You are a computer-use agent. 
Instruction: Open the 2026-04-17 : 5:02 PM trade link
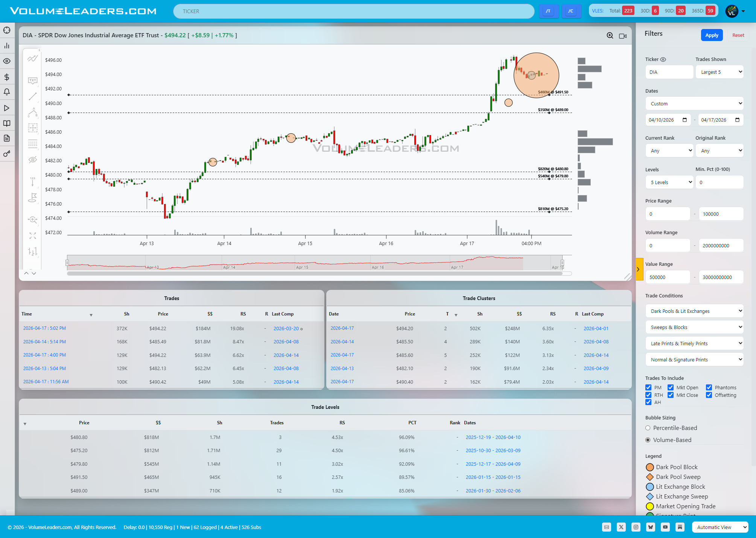click(44, 328)
